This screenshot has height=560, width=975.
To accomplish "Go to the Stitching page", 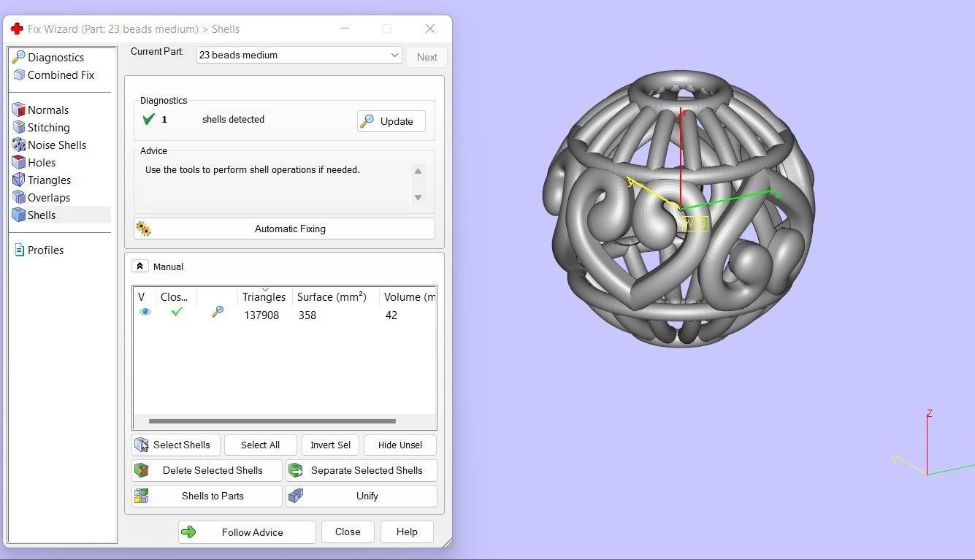I will tap(49, 127).
